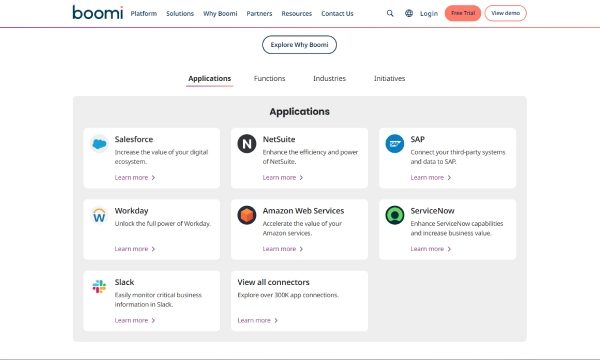
Task: Open the Solutions menu
Action: [180, 13]
